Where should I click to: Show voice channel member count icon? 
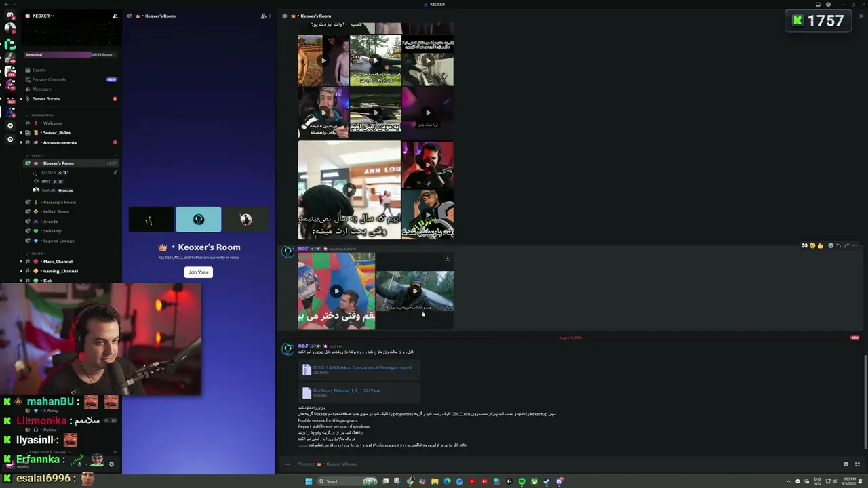(265, 16)
